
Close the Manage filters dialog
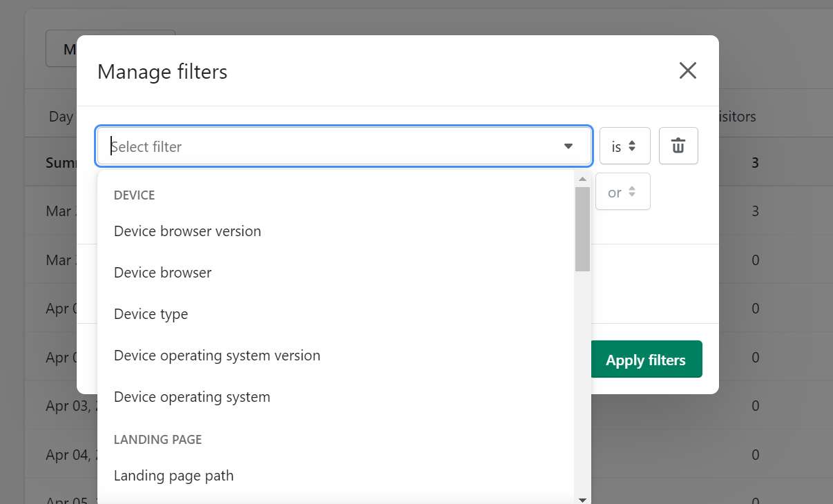tap(687, 70)
